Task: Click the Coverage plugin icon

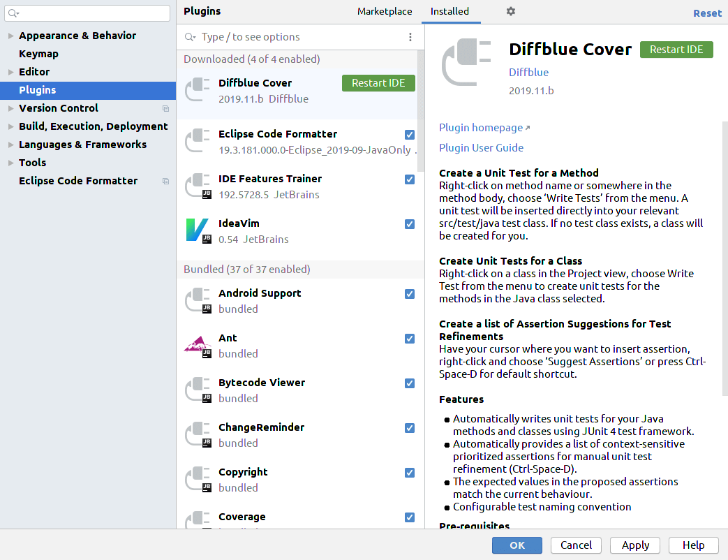Action: click(198, 520)
